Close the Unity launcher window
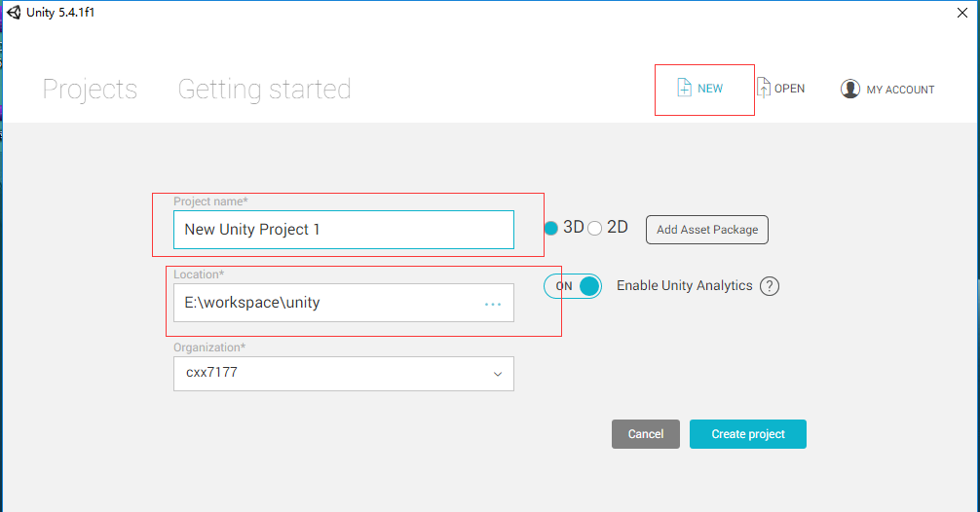The height and width of the screenshot is (512, 980). (x=961, y=12)
